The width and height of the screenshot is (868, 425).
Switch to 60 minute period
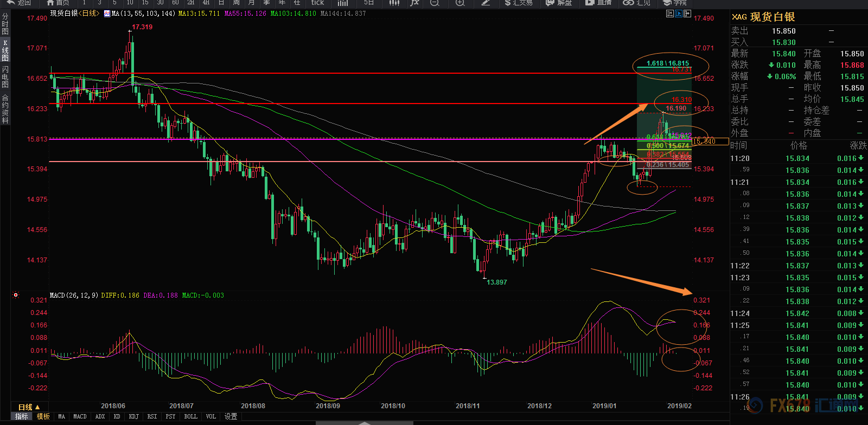click(175, 3)
